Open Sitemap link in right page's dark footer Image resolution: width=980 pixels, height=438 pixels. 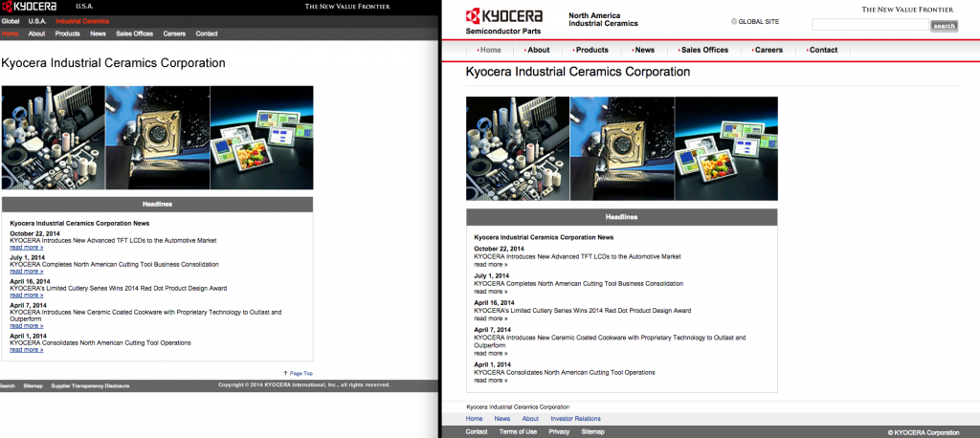pyautogui.click(x=593, y=431)
